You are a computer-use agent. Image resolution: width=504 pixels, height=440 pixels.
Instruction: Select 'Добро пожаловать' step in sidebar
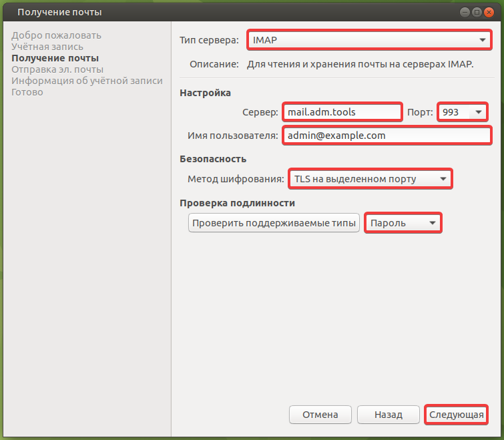click(x=56, y=35)
